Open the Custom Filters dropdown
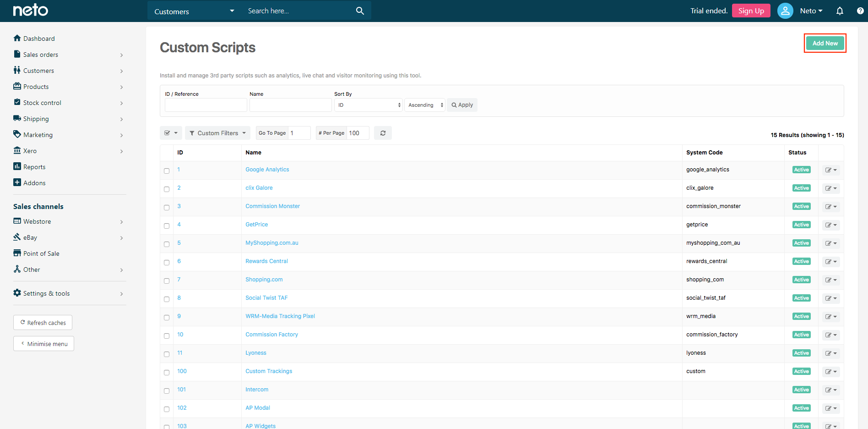 pos(217,133)
